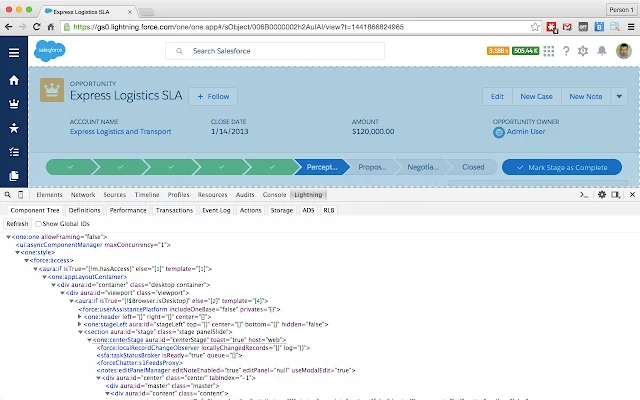Image resolution: width=640 pixels, height=400 pixels.
Task: Change DevTools dock side icon
Action: point(615,195)
